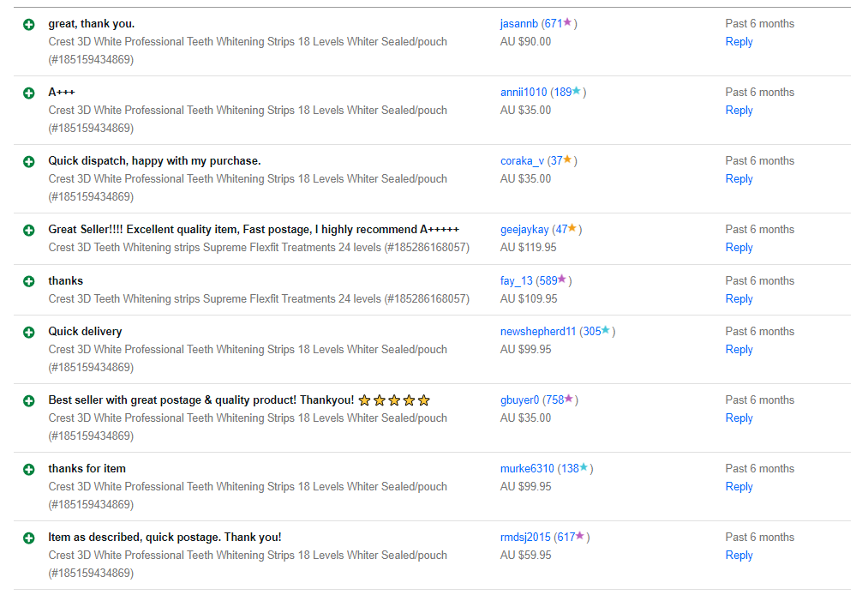Reply to annii1010's feedback
868x595 pixels.
point(739,111)
